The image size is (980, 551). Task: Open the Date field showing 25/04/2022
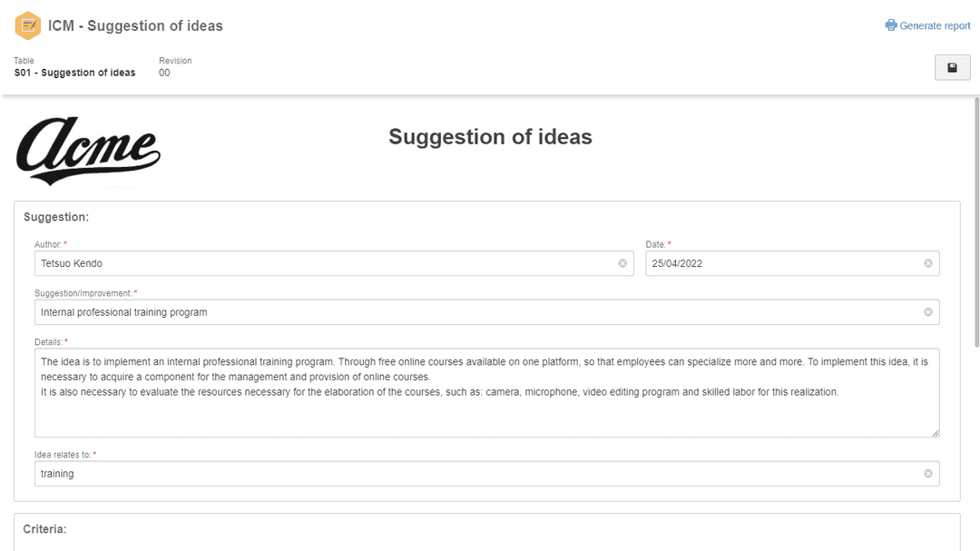[x=792, y=263]
